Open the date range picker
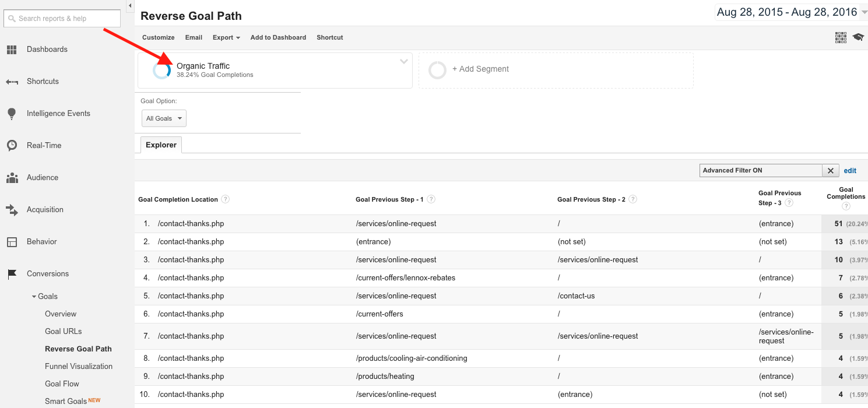Viewport: 868px width, 408px height. (790, 12)
